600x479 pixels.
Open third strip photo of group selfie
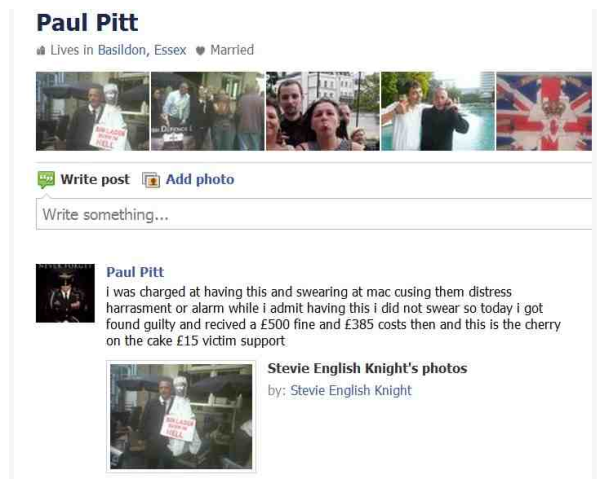pyautogui.click(x=323, y=111)
